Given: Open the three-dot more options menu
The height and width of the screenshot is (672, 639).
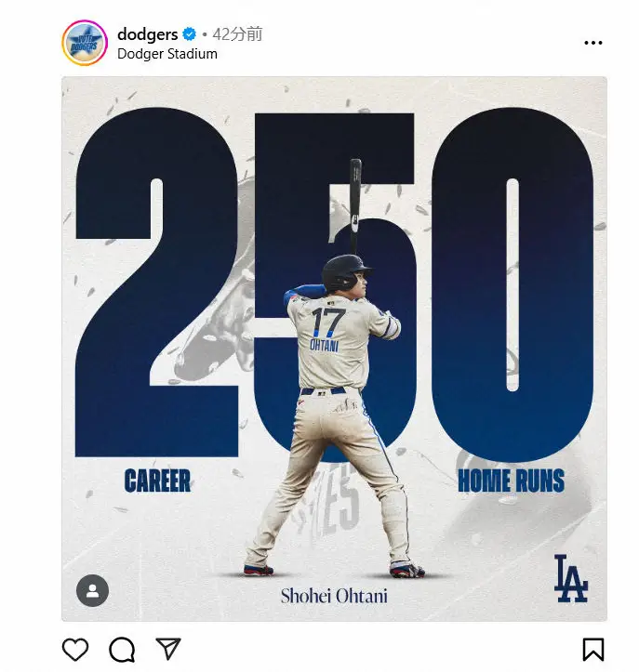Looking at the screenshot, I should click(x=593, y=43).
